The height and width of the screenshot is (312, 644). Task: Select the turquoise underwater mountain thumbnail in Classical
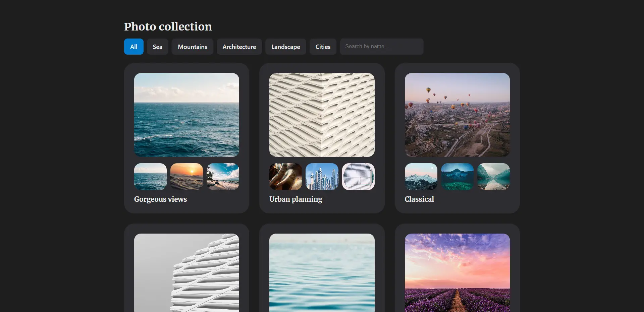click(457, 177)
